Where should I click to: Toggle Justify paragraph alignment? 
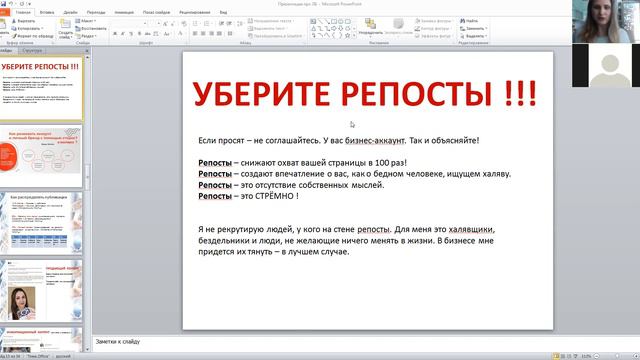219,33
